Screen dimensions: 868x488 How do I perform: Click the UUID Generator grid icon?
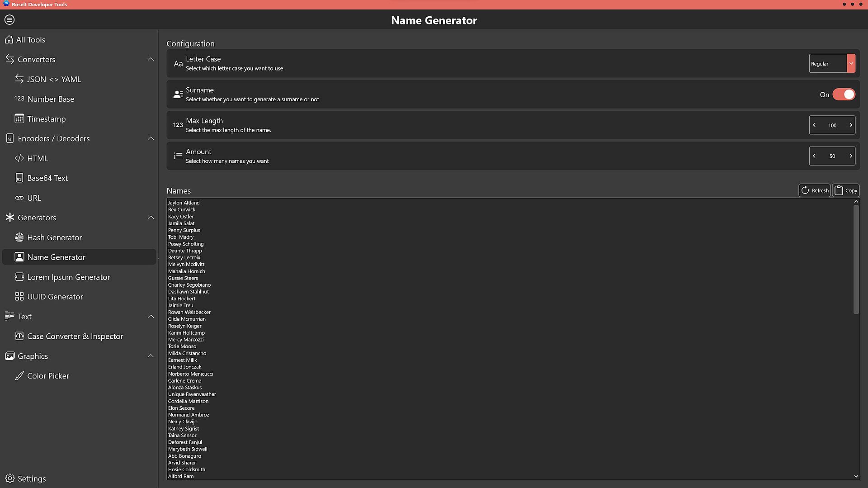pos(19,297)
